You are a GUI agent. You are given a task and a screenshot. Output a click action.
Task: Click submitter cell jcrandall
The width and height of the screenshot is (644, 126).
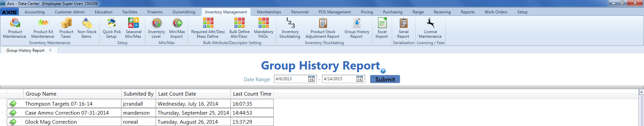(x=139, y=104)
